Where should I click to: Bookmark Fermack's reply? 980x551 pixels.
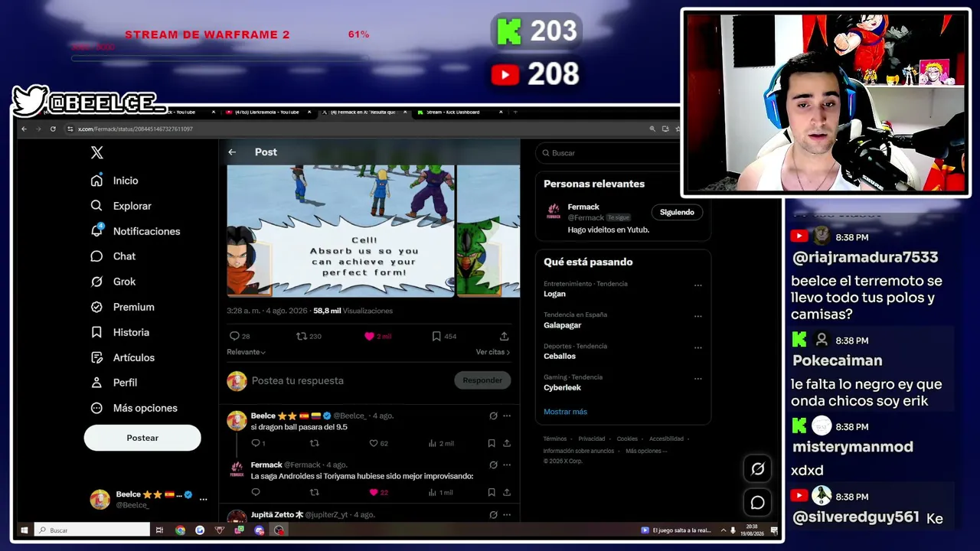pyautogui.click(x=492, y=492)
